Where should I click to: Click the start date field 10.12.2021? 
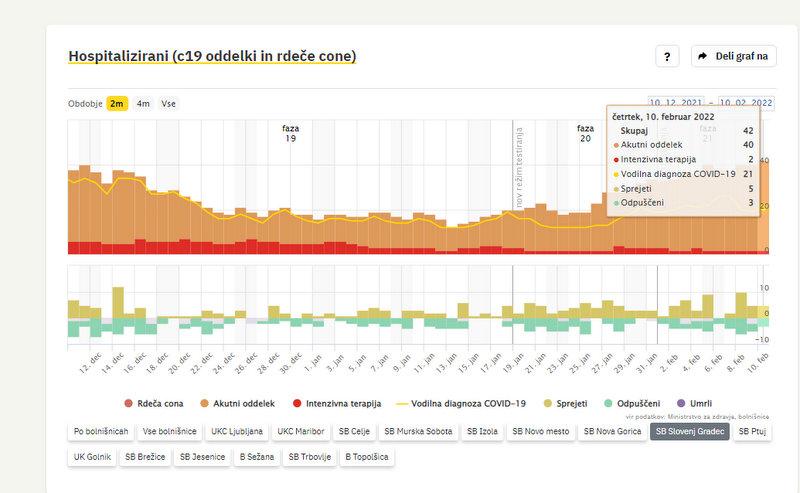click(x=677, y=103)
